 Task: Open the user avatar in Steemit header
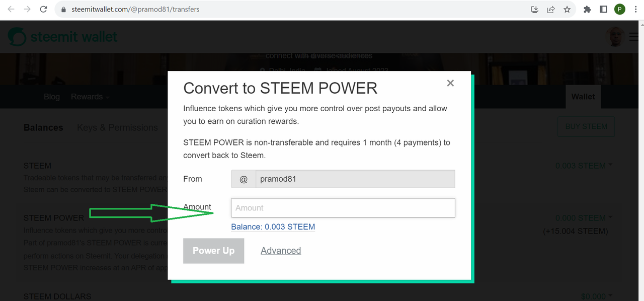(615, 37)
